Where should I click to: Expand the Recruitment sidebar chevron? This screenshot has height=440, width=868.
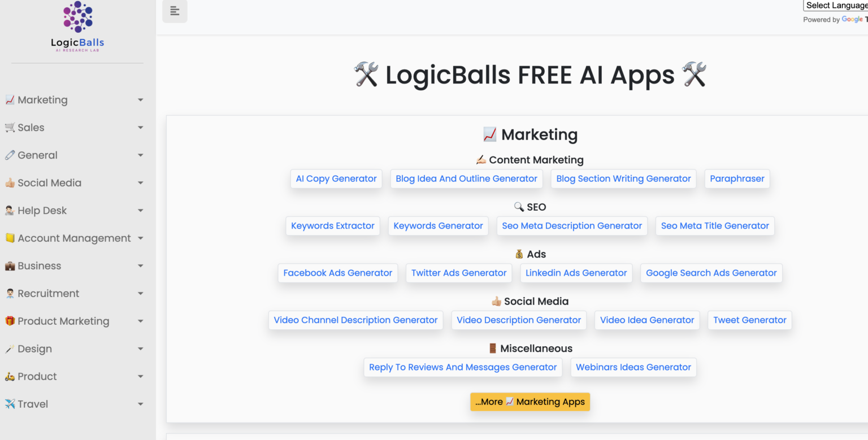point(140,293)
